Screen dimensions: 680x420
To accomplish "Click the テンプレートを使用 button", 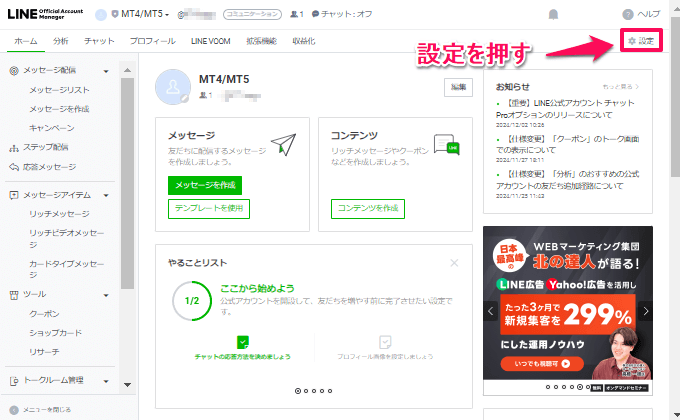I will 209,209.
